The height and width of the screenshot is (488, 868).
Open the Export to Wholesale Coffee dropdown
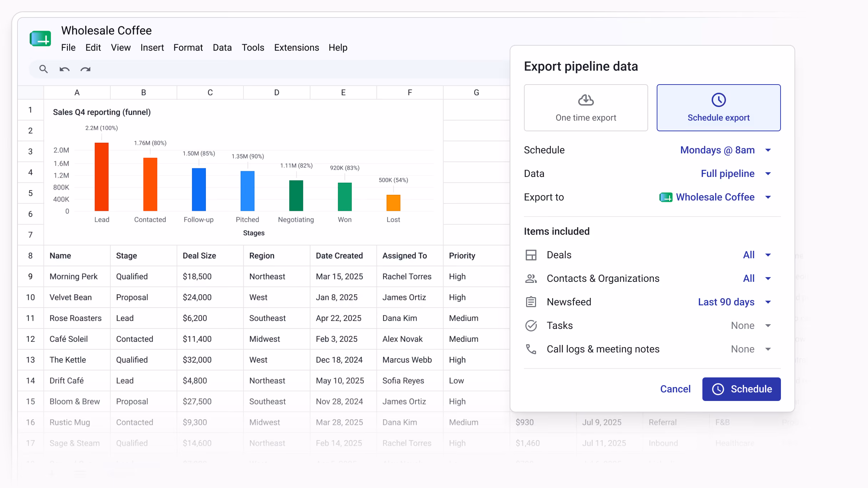716,197
